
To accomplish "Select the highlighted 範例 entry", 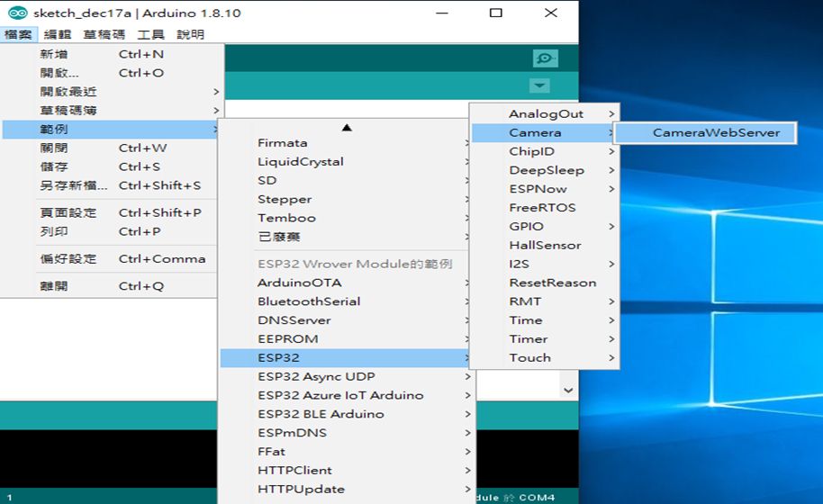I will coord(110,130).
